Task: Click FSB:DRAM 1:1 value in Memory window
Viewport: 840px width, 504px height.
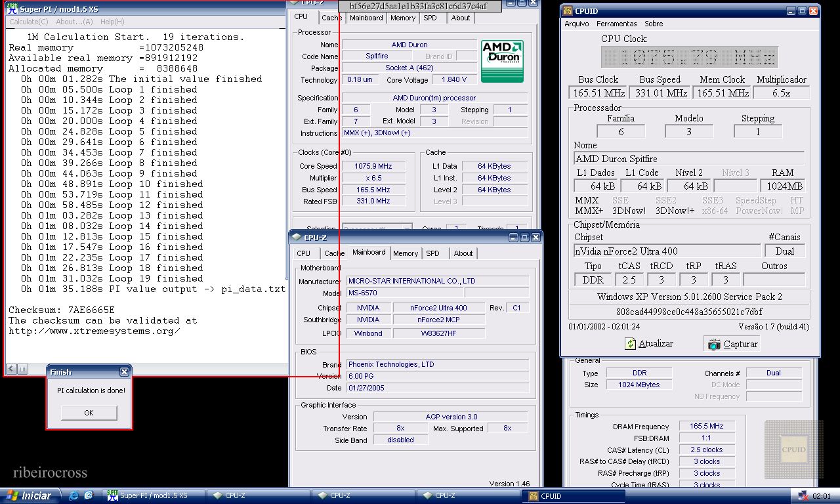Action: [x=707, y=438]
